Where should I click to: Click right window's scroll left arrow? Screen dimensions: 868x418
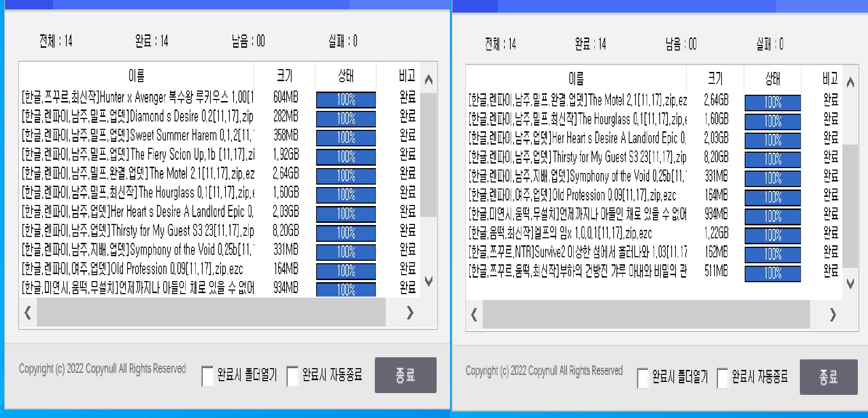[x=474, y=315]
